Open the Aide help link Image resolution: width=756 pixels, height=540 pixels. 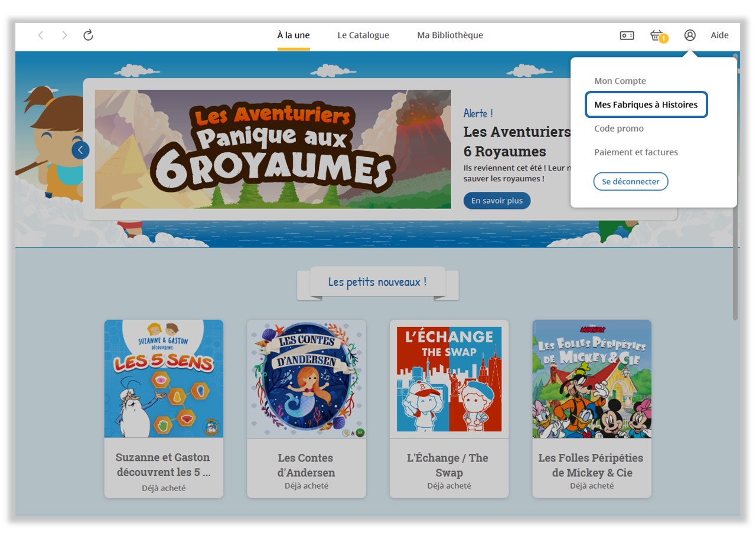point(719,35)
